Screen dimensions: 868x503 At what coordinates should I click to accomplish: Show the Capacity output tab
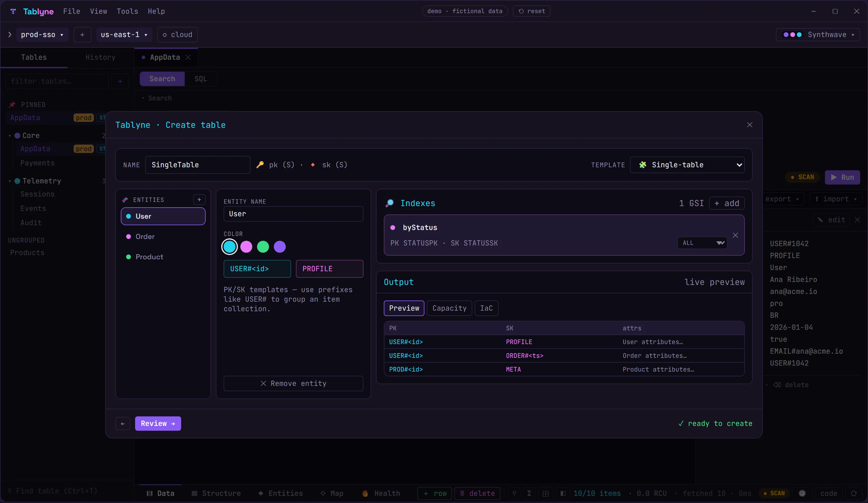point(450,308)
